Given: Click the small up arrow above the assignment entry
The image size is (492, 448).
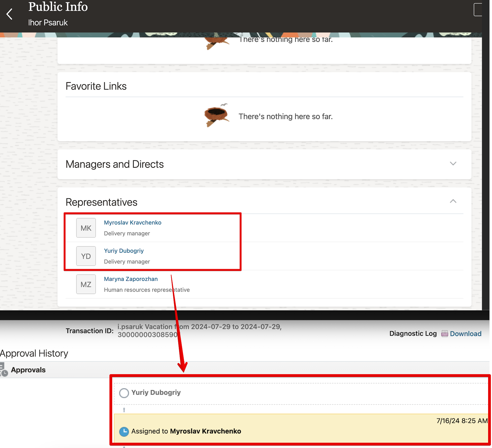Looking at the screenshot, I should [x=124, y=410].
